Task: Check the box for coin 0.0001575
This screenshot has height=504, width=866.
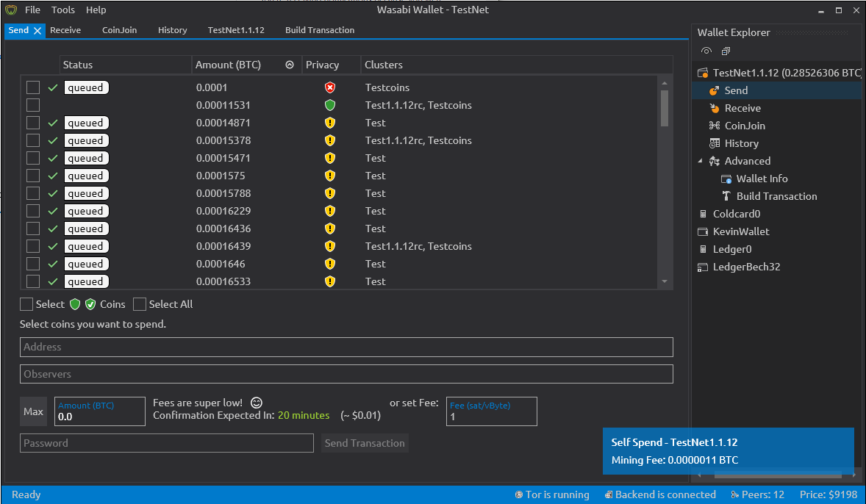Action: pos(33,176)
